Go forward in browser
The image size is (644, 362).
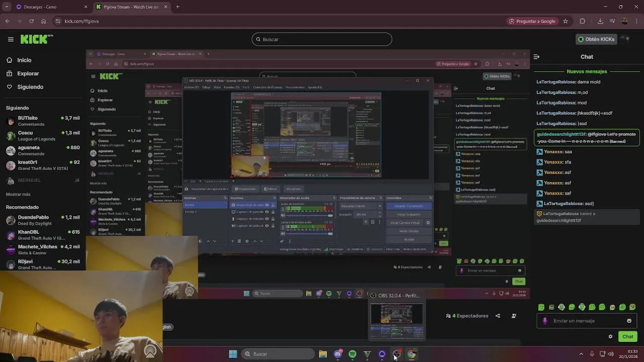pos(19,21)
